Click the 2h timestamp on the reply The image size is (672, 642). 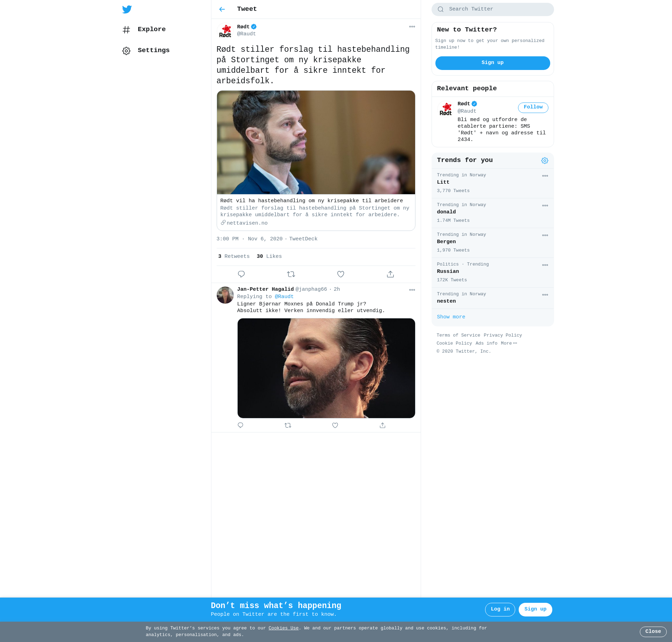point(337,289)
